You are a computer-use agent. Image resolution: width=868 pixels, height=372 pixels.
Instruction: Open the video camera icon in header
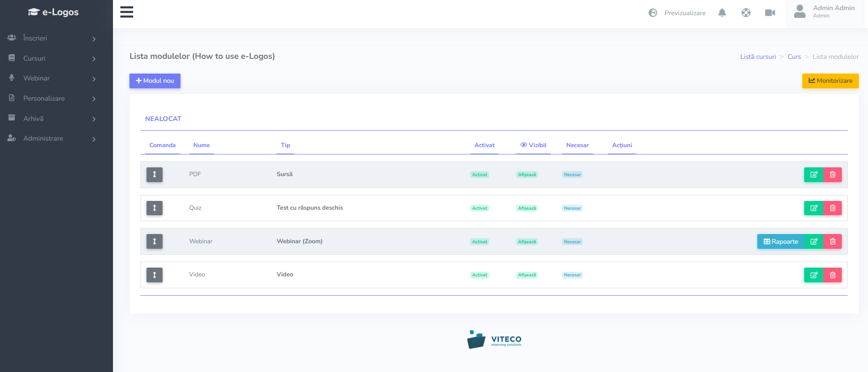click(770, 13)
